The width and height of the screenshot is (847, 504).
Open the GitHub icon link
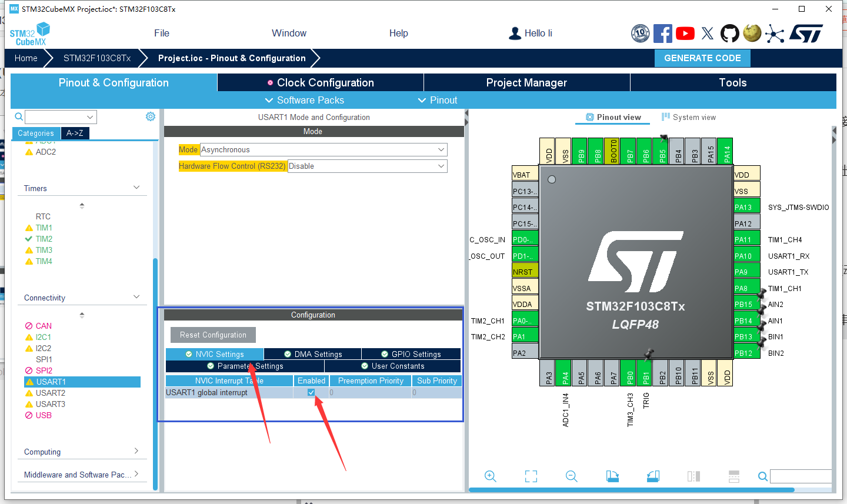point(730,34)
